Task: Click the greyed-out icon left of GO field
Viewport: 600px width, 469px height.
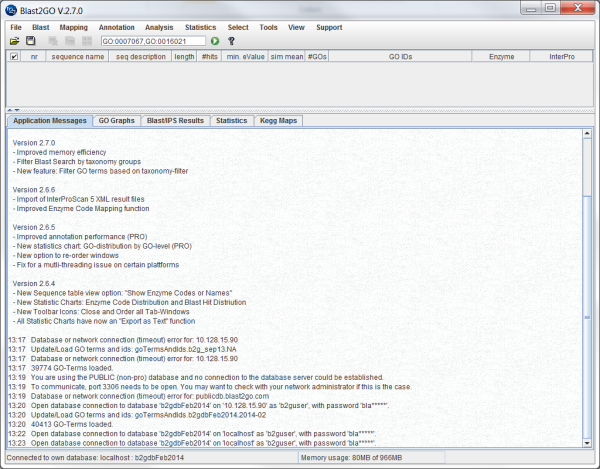Action: point(87,41)
